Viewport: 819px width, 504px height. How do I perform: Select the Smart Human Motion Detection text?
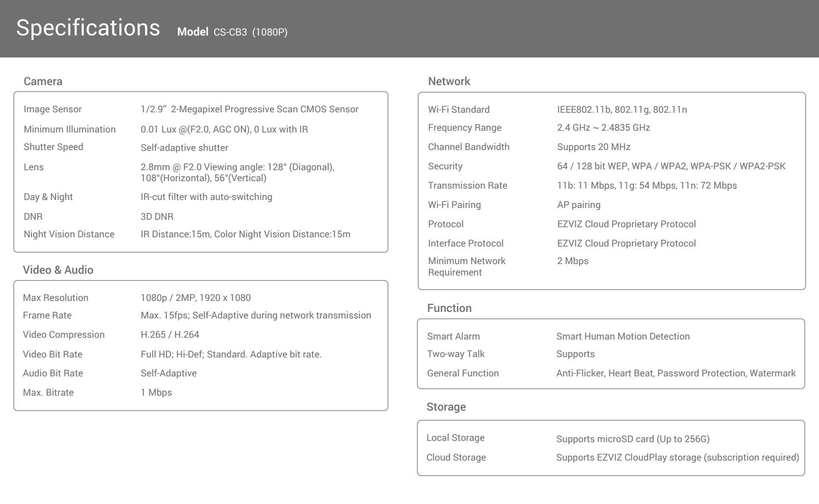(623, 336)
